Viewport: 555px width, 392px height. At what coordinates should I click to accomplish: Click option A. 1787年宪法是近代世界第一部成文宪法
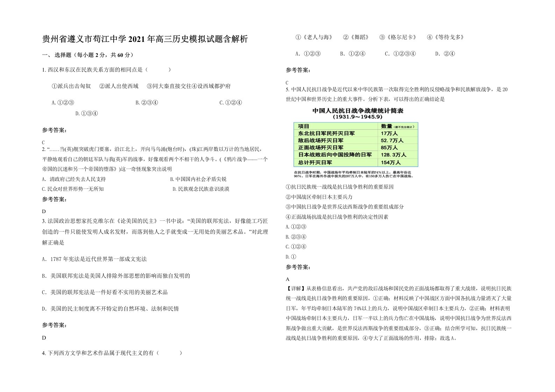click(x=94, y=259)
